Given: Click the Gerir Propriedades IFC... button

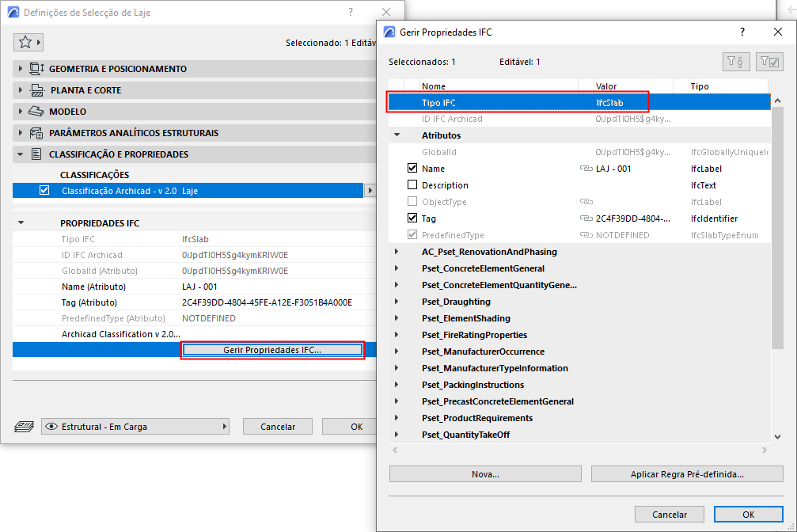Looking at the screenshot, I should point(272,350).
